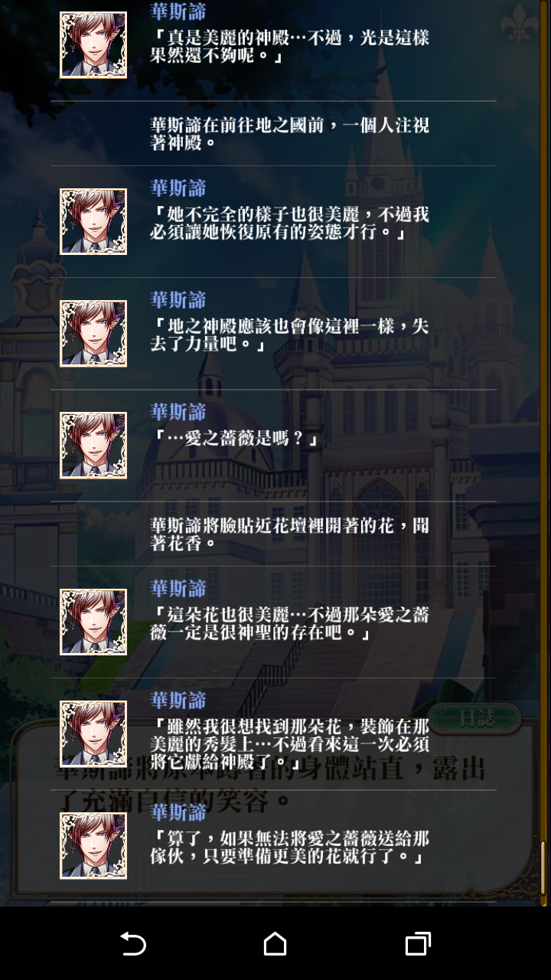Select the portrait beside the 這朵花也很美麗 dialogue

click(93, 622)
